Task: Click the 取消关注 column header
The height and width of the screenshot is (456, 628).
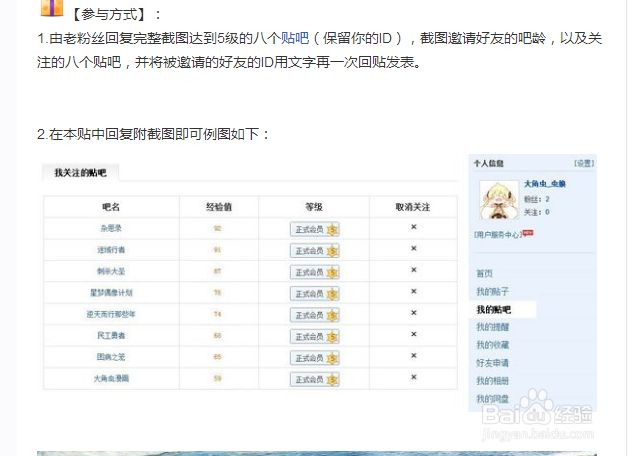Action: coord(413,207)
